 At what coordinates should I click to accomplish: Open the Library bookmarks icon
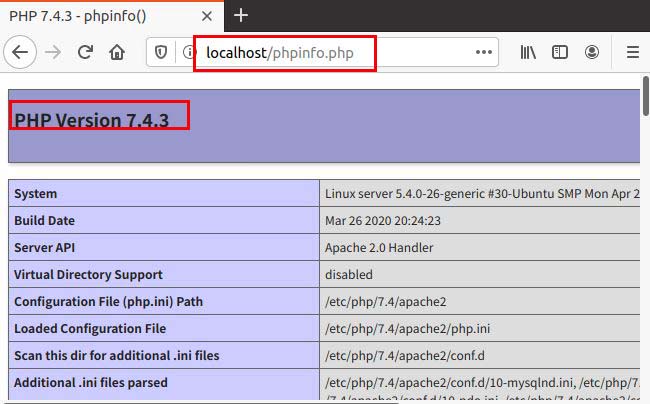(528, 52)
